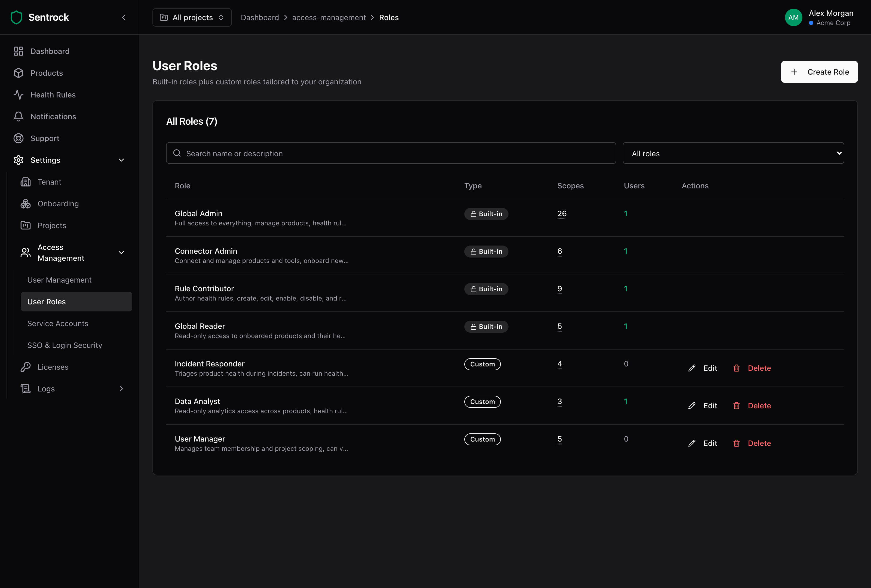Click the Health Rules pulse icon

[x=18, y=95]
